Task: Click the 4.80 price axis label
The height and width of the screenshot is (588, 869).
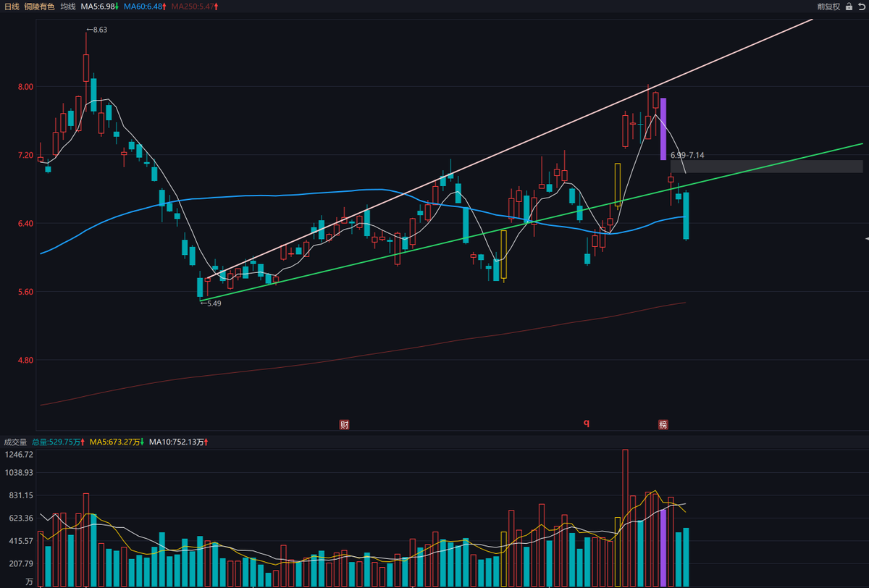Action: click(x=25, y=360)
